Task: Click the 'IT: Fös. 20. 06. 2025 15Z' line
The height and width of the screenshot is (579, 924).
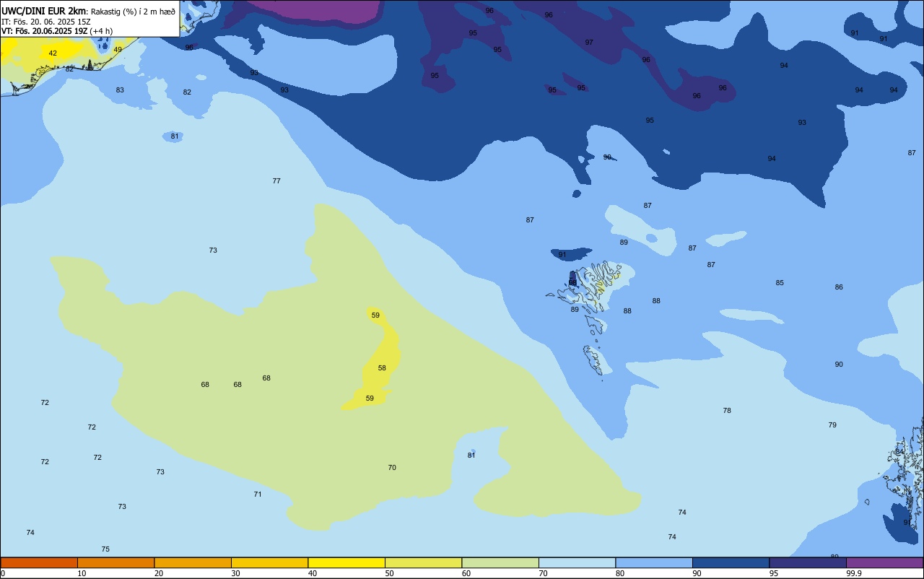Action: click(45, 21)
